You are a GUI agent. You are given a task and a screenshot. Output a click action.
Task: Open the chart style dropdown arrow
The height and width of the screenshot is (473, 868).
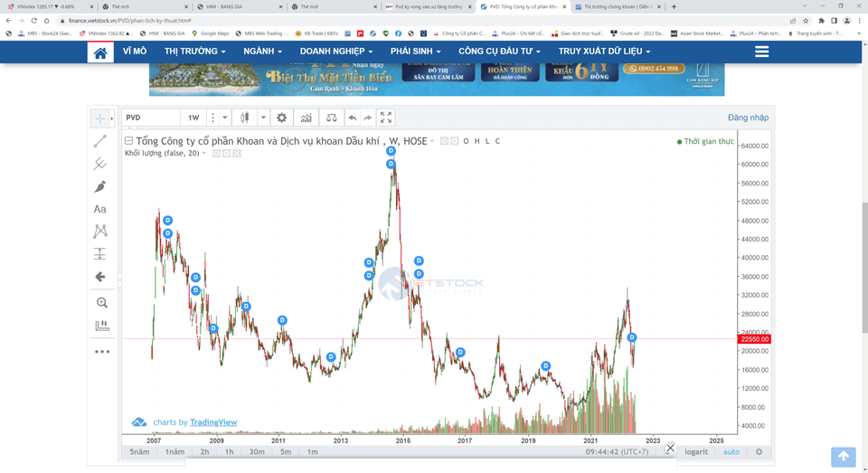click(x=263, y=118)
